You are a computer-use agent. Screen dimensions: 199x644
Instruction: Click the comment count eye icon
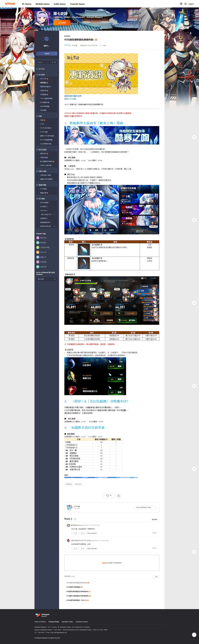[101, 46]
